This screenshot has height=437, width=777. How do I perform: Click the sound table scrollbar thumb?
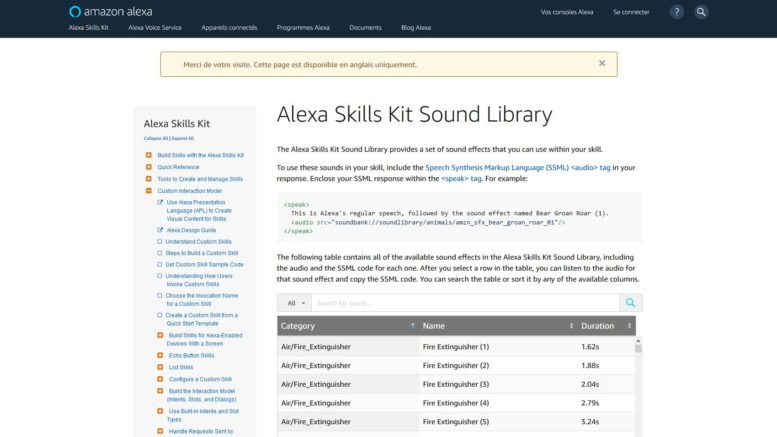pos(638,349)
